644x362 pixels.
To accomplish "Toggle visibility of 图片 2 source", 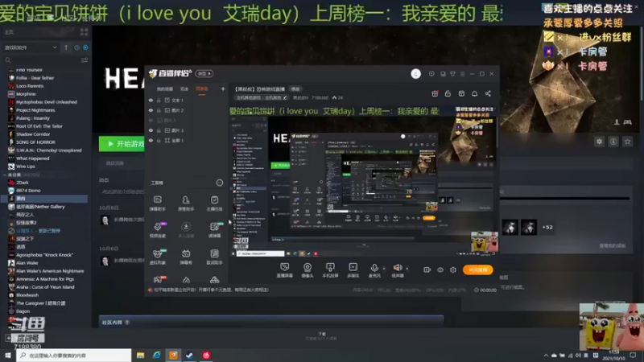I will pyautogui.click(x=151, y=110).
